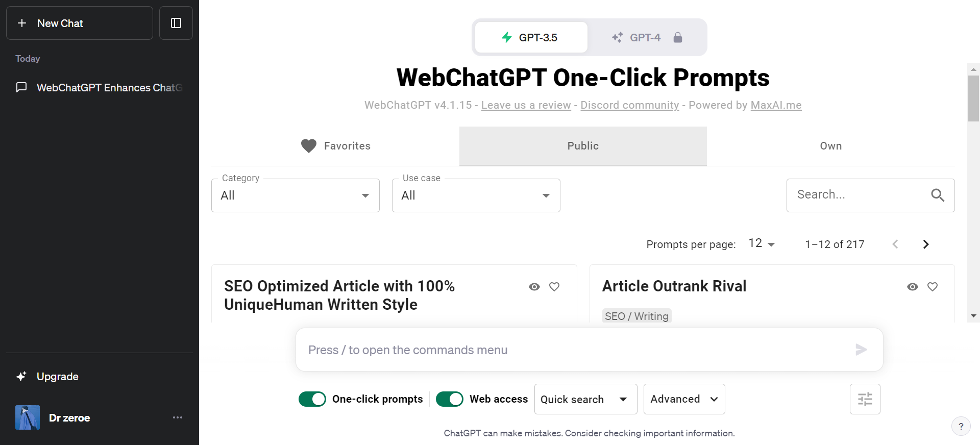The height and width of the screenshot is (445, 980).
Task: Disable the Web access toggle
Action: 450,399
